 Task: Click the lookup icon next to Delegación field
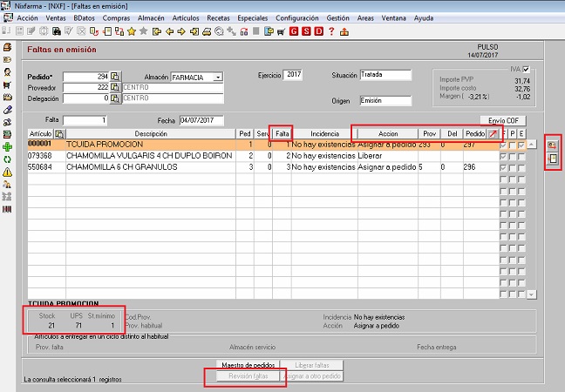(115, 98)
